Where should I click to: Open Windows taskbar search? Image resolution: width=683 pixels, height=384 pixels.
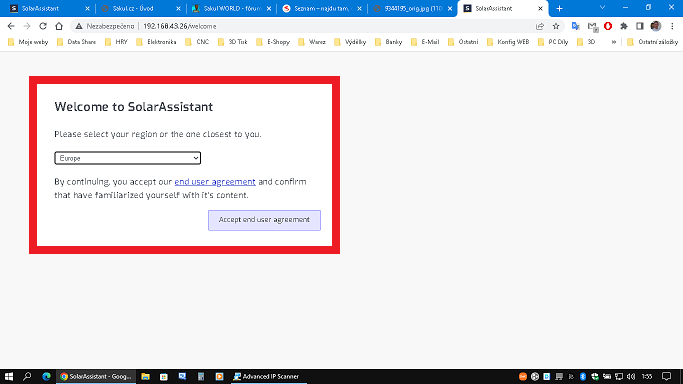pyautogui.click(x=27, y=376)
